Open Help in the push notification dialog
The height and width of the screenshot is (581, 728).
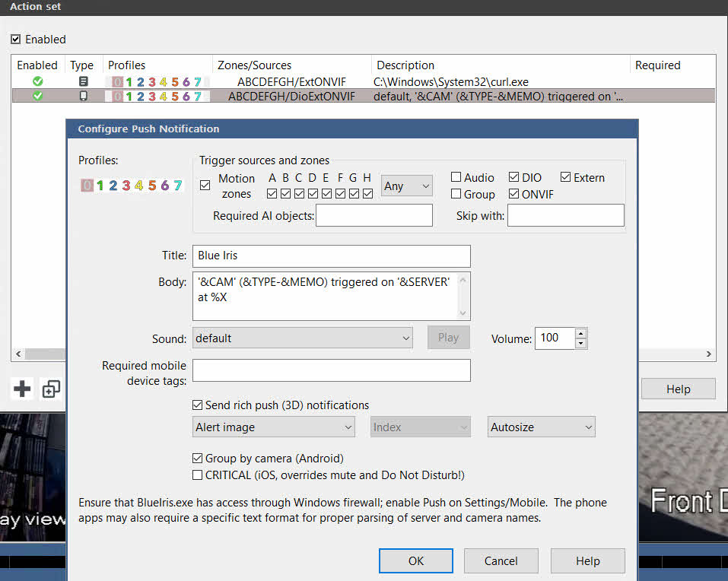(588, 561)
